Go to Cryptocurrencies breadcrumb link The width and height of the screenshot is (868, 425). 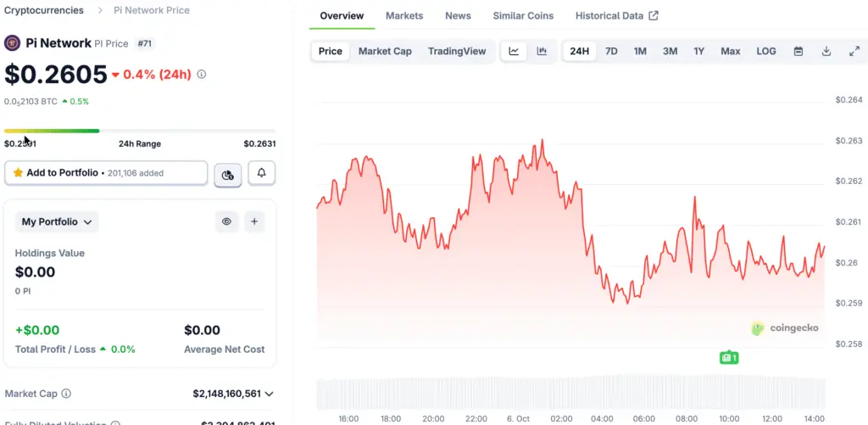pyautogui.click(x=44, y=10)
